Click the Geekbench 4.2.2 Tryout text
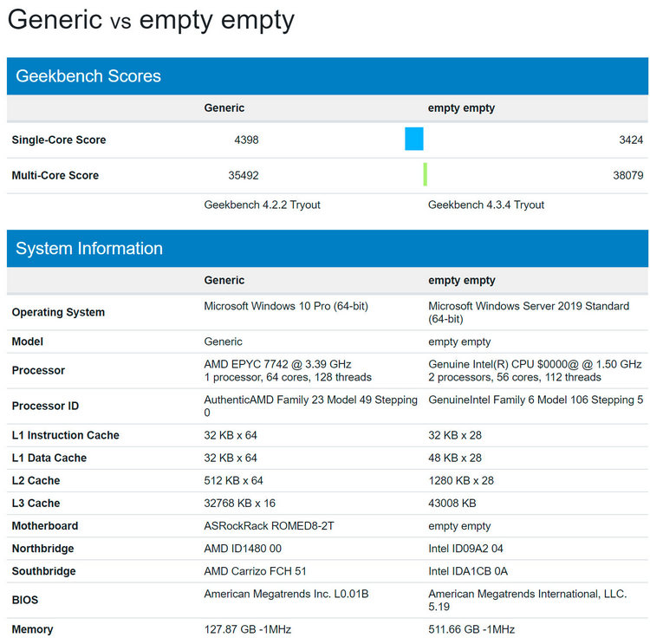This screenshot has width=650, height=644. (262, 205)
